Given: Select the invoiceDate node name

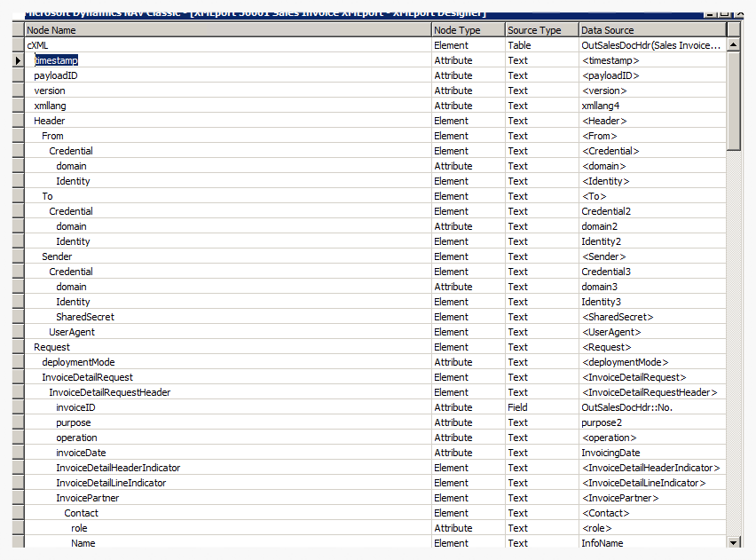Looking at the screenshot, I should (x=81, y=453).
